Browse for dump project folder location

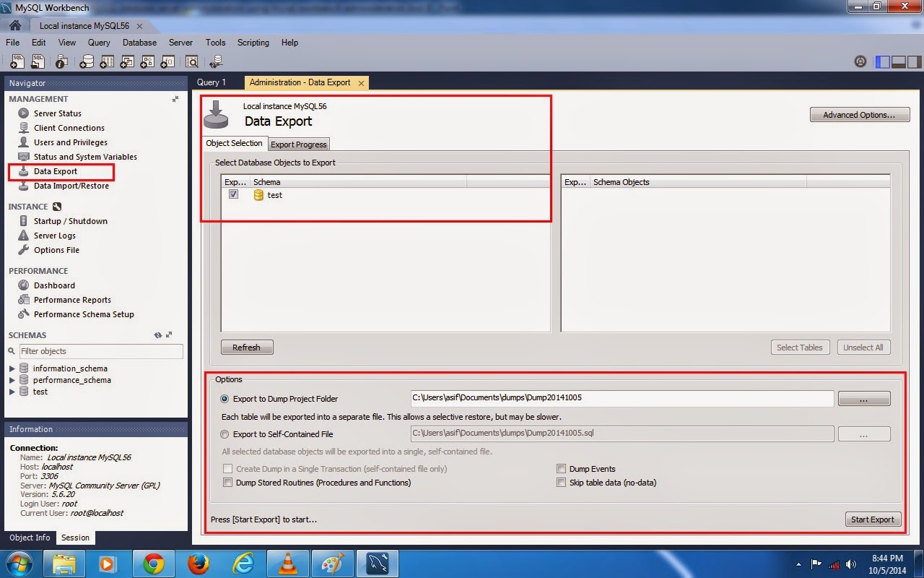coord(864,399)
